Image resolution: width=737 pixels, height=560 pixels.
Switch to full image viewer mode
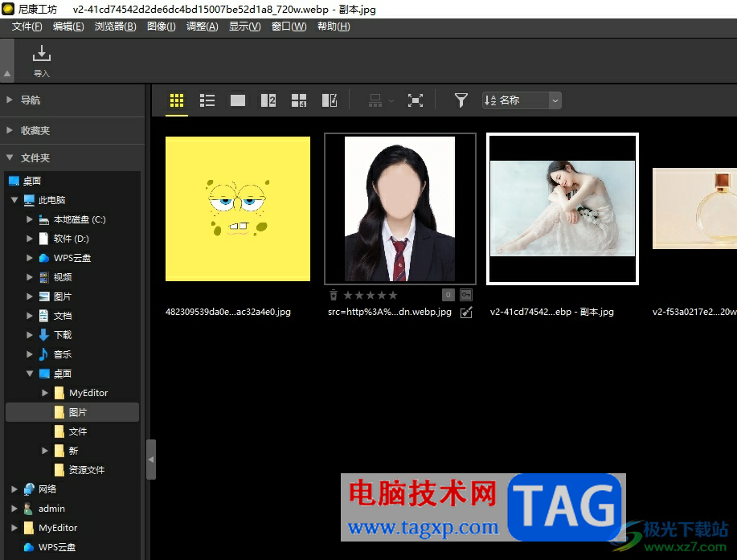[238, 100]
